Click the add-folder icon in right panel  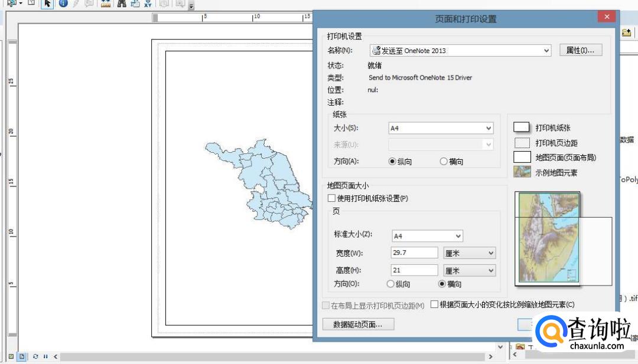pos(627,32)
